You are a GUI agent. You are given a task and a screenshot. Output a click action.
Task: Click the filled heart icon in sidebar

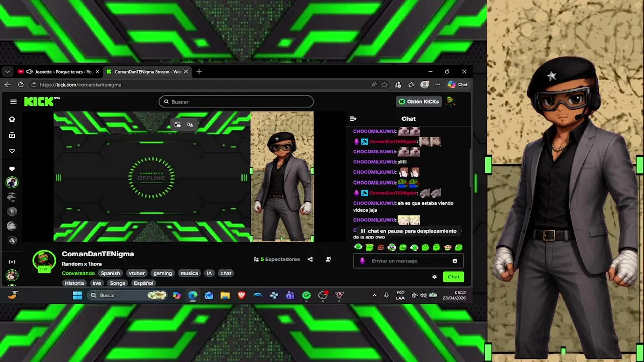pos(12,169)
